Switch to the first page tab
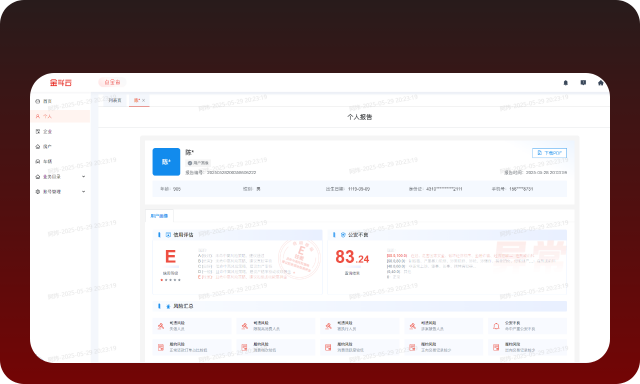The width and height of the screenshot is (640, 384). tap(115, 100)
